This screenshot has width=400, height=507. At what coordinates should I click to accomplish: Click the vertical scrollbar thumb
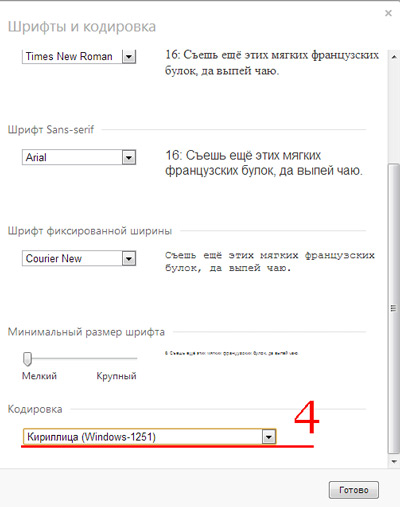[x=394, y=309]
